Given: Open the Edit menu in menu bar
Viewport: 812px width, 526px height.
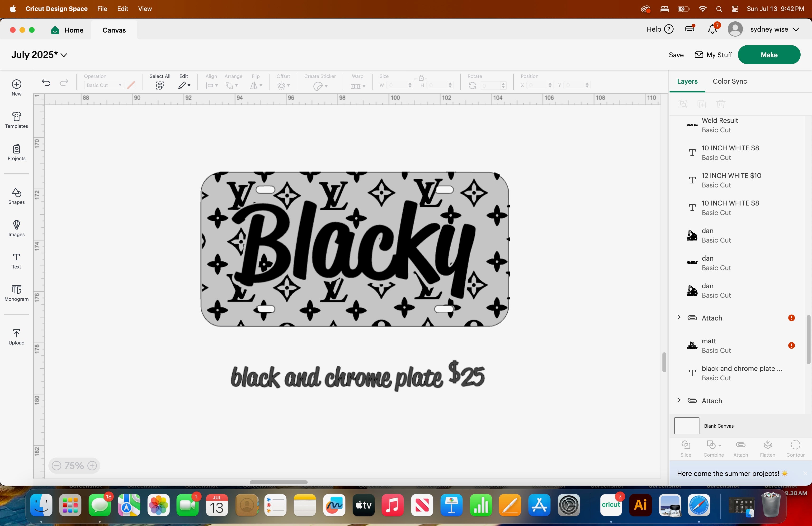Looking at the screenshot, I should pos(123,9).
